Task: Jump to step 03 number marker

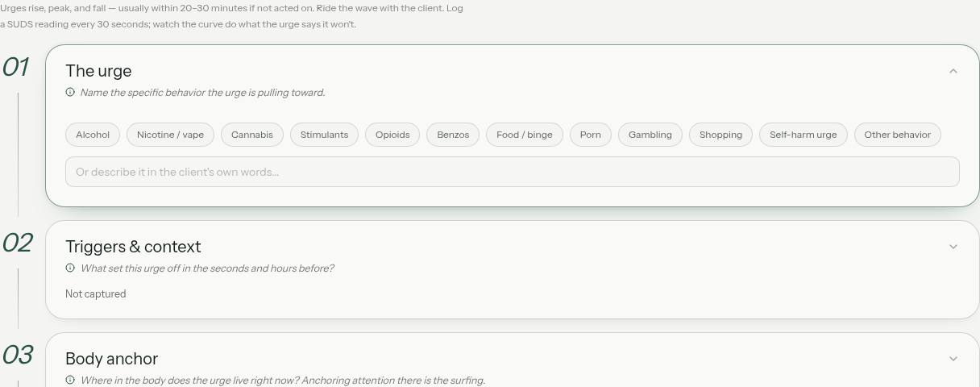Action: coord(17,355)
